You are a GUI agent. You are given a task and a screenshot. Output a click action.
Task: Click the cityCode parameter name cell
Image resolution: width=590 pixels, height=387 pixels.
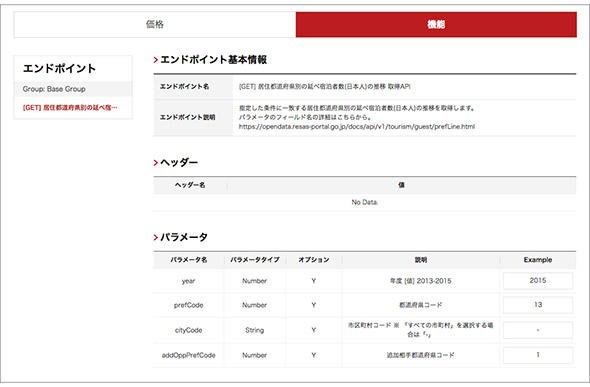pos(189,330)
